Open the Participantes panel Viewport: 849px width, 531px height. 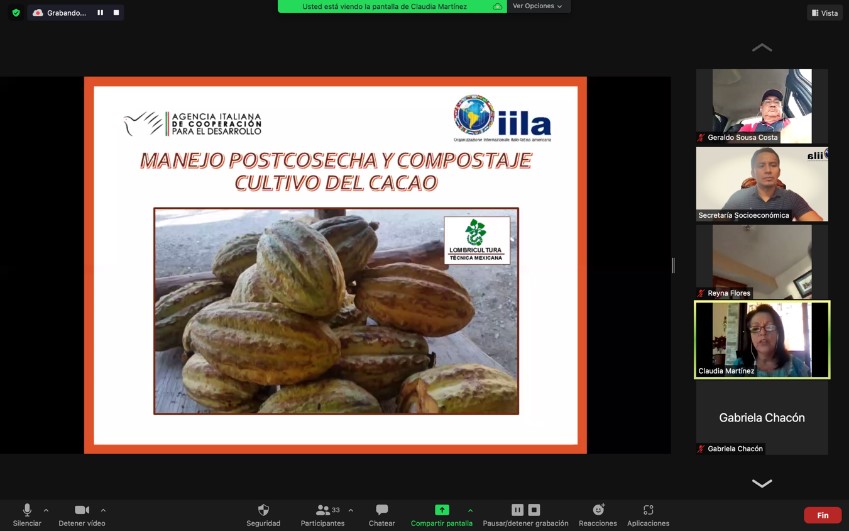[322, 510]
